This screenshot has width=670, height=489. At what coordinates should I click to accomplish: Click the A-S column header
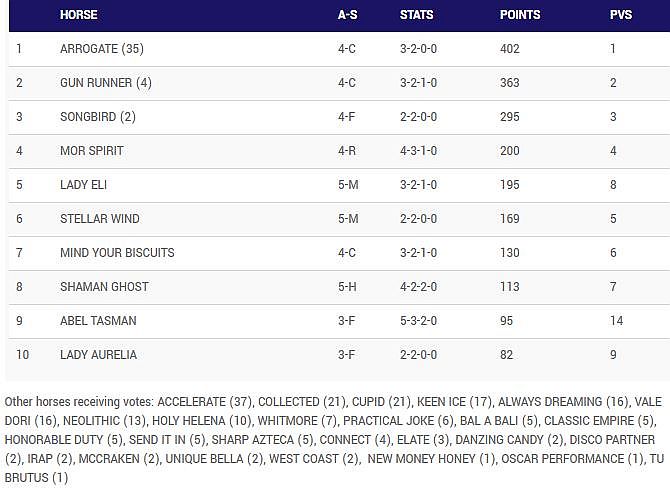[x=348, y=15]
